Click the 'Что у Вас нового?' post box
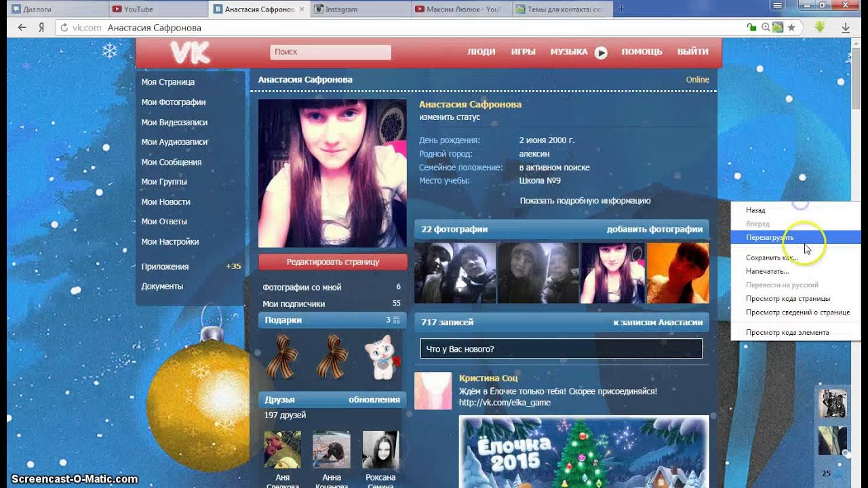This screenshot has width=868, height=488. point(561,349)
